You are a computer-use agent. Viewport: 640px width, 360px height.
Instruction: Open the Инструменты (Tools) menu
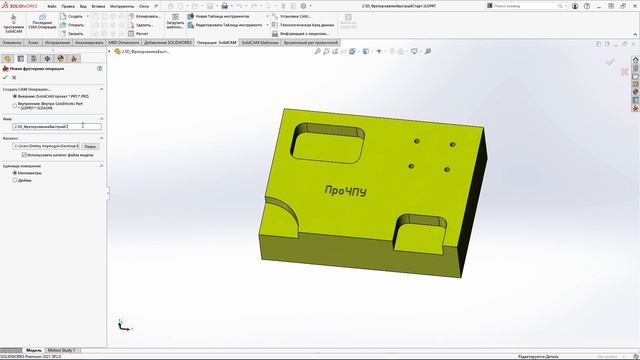122,7
